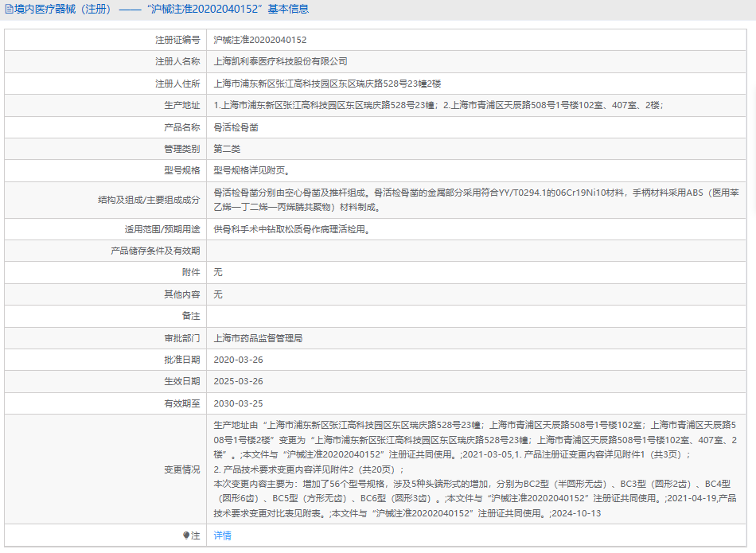This screenshot has height=553, width=756.
Task: Click the expiry date 2030-03-25
Action: (239, 403)
